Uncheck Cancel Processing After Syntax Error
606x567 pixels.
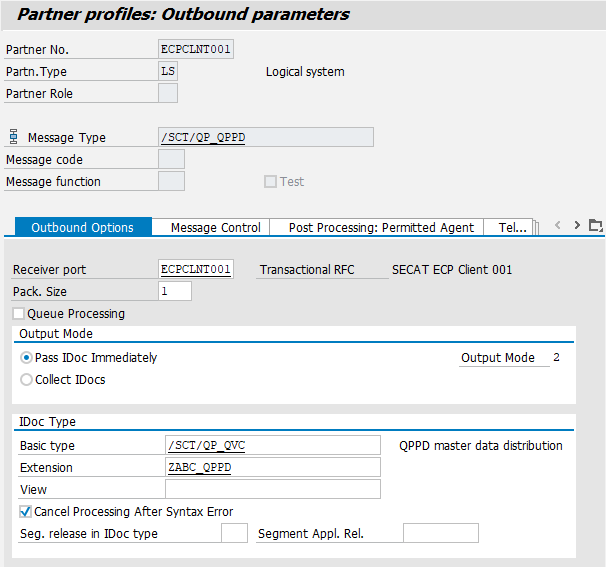click(26, 512)
